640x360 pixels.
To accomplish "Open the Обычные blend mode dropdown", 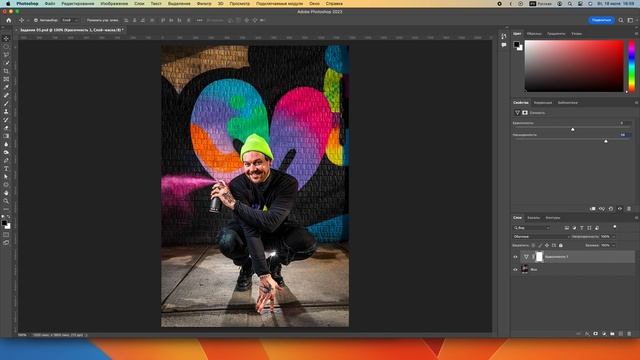I will [x=541, y=236].
